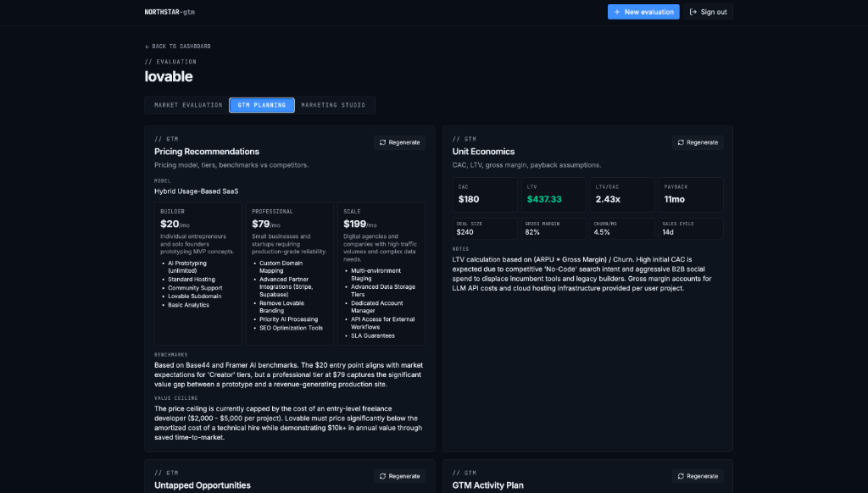Viewport: 868px width, 493px height.
Task: Click the Scale tier $199 price
Action: (x=355, y=224)
